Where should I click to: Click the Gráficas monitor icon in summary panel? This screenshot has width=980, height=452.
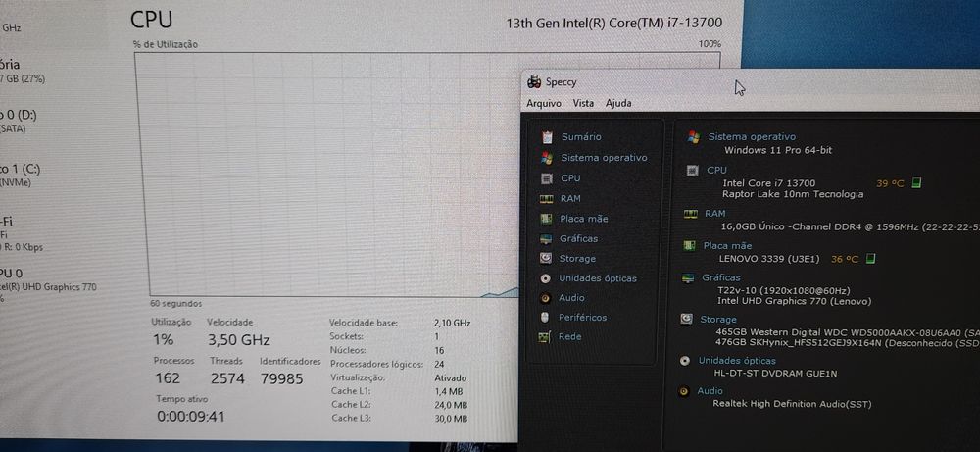[688, 277]
